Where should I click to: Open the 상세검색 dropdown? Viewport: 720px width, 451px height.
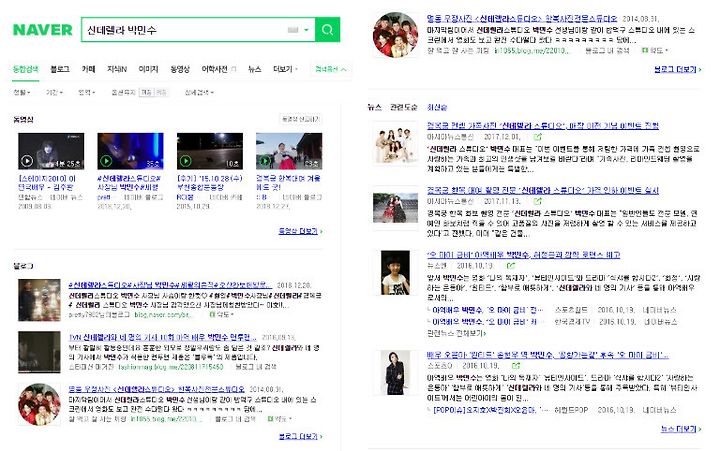pyautogui.click(x=199, y=92)
